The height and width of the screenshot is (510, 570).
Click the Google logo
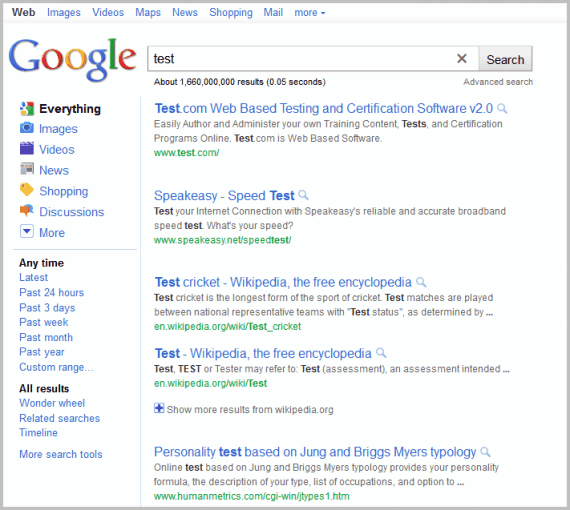(x=72, y=60)
